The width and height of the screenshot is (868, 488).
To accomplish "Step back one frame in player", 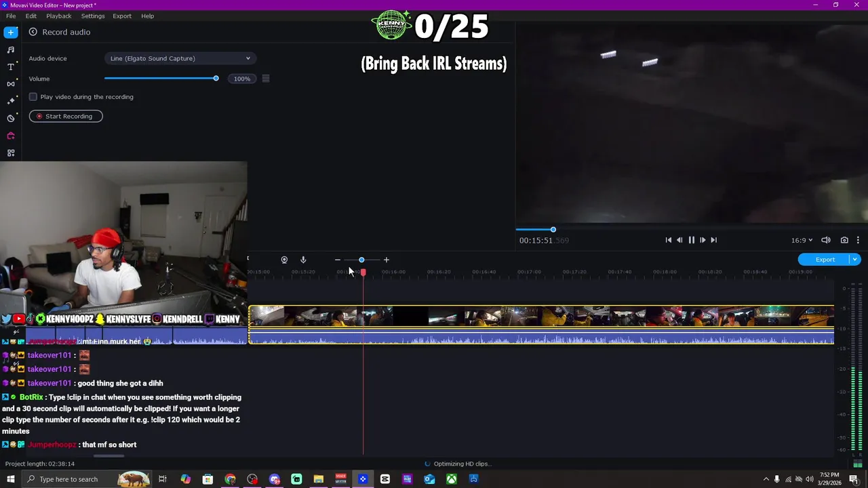I will pos(680,240).
